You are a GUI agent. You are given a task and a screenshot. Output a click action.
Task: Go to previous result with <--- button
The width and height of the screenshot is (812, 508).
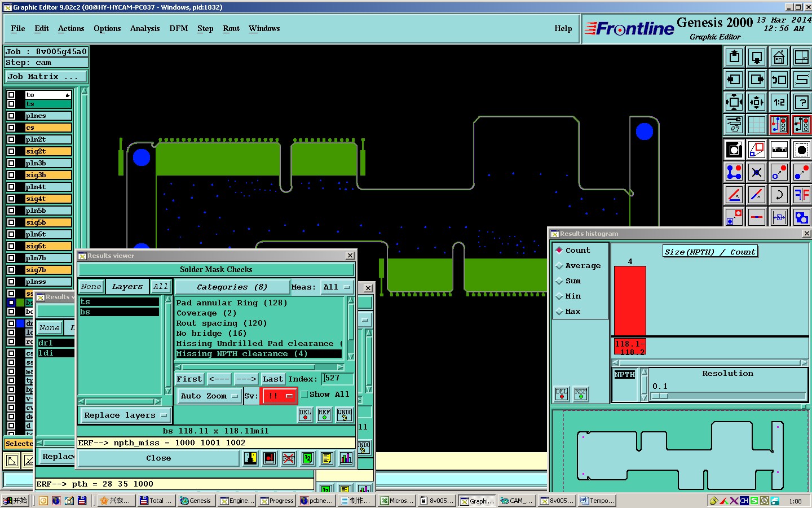pyautogui.click(x=219, y=379)
